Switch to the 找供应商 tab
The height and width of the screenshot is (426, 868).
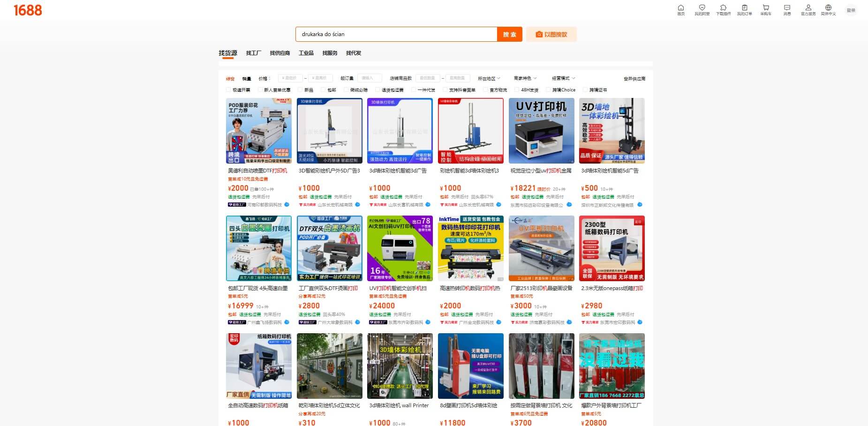coord(280,53)
